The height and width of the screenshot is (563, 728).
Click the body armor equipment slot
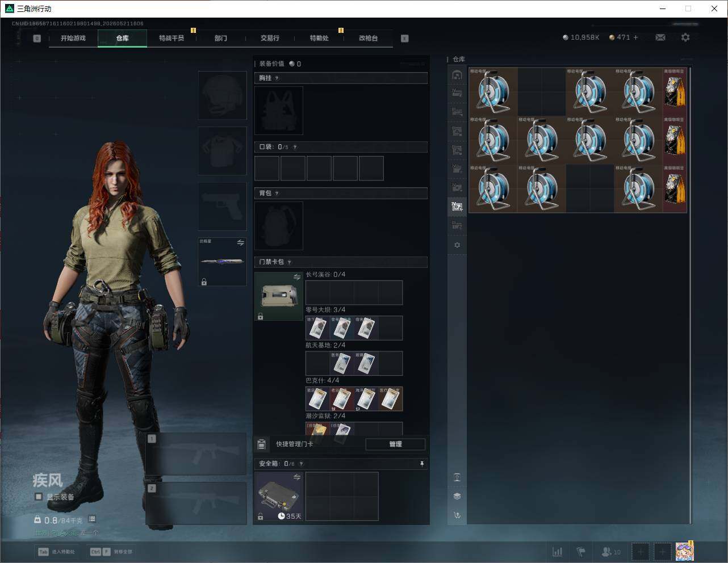point(222,150)
